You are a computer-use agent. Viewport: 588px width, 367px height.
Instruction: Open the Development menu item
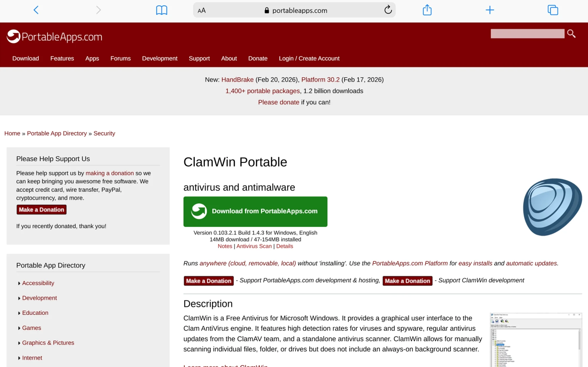tap(160, 58)
